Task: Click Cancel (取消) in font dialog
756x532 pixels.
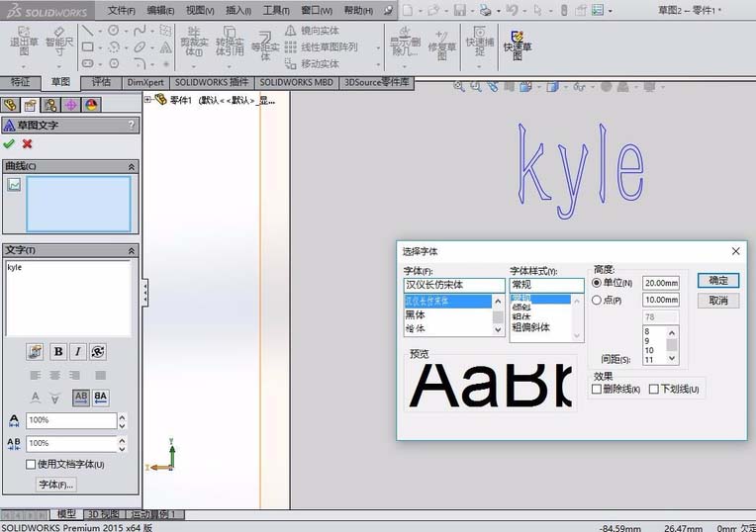Action: [718, 301]
